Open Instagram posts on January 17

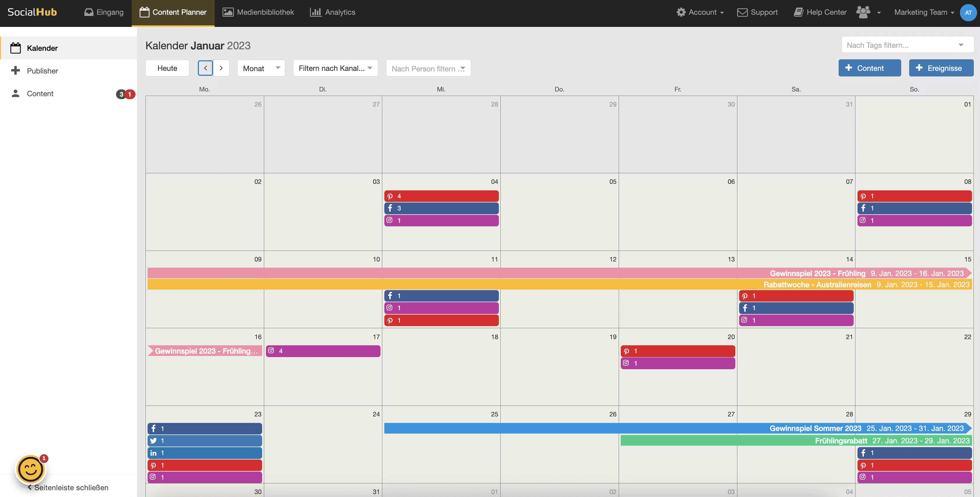point(323,351)
